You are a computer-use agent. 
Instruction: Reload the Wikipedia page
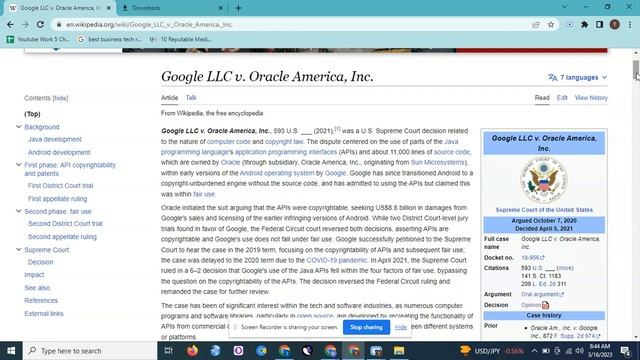pos(40,24)
